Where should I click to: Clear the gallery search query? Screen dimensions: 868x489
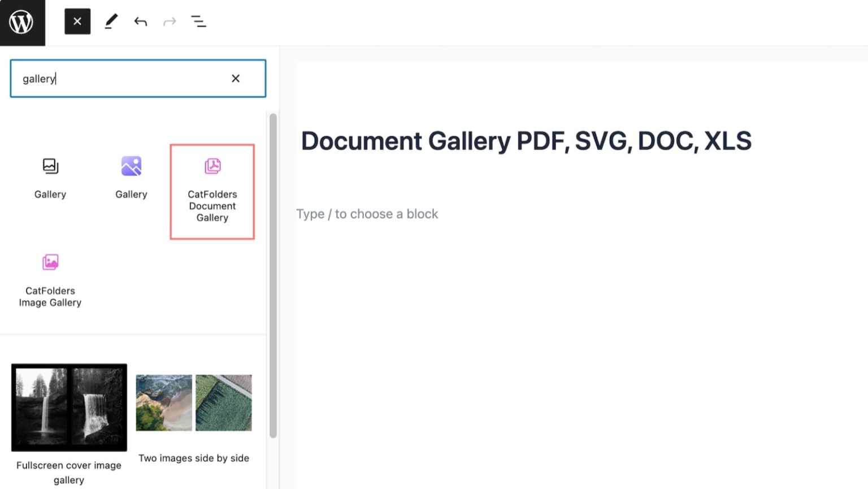point(235,78)
